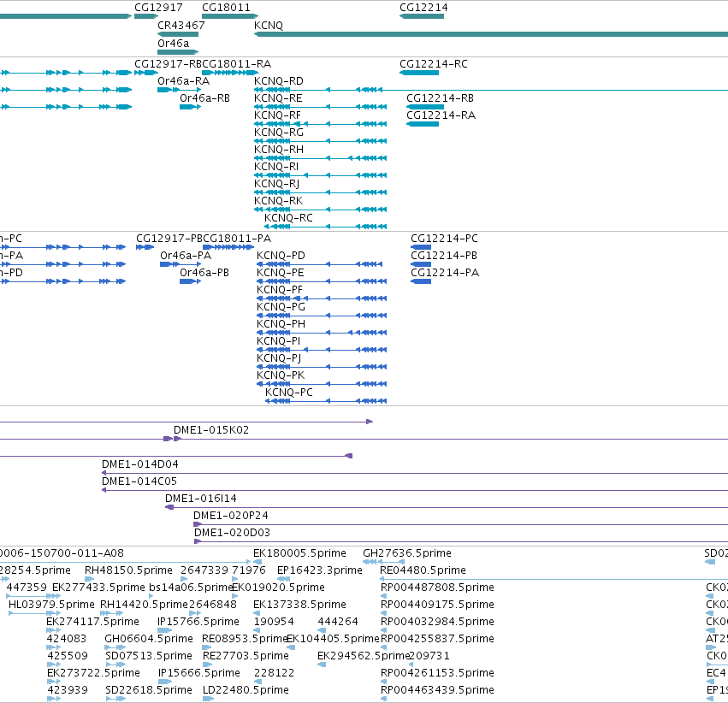The height and width of the screenshot is (703, 728).
Task: Click clone DME1-020P24
Action: pos(231,516)
